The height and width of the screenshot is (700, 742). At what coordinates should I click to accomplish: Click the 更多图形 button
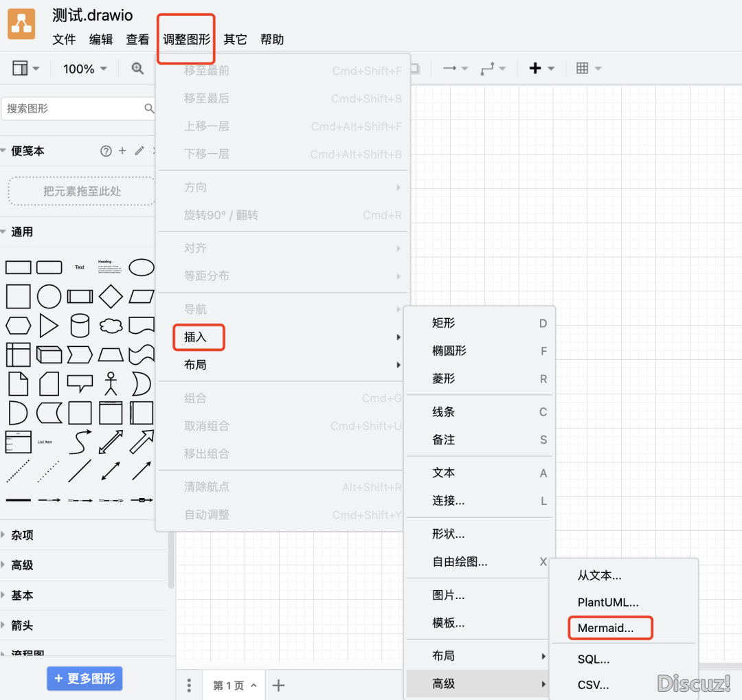85,679
